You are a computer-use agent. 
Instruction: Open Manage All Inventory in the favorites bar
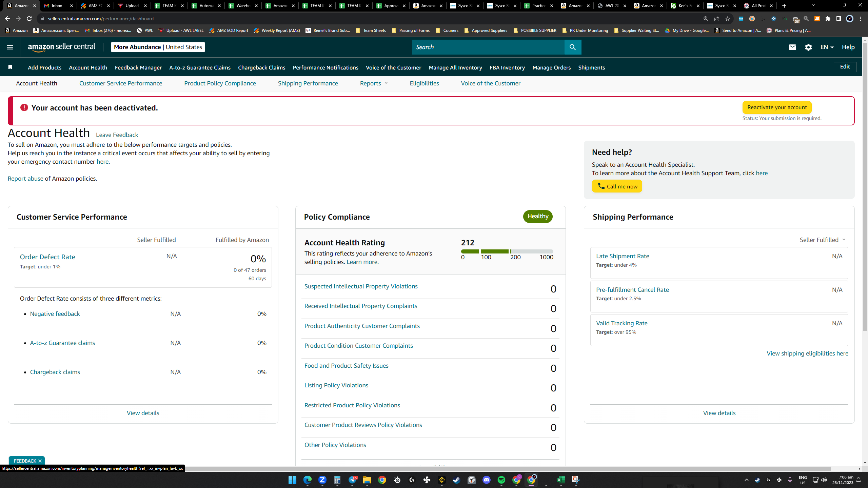[x=455, y=68]
